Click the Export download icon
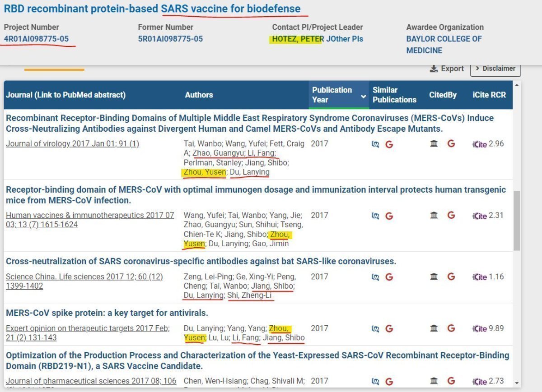The height and width of the screenshot is (392, 542). 434,69
